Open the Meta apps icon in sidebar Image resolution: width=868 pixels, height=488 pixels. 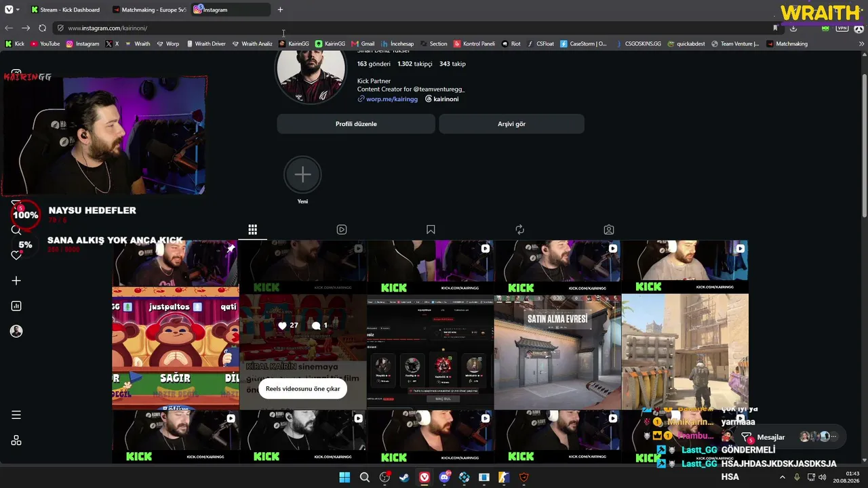(16, 440)
